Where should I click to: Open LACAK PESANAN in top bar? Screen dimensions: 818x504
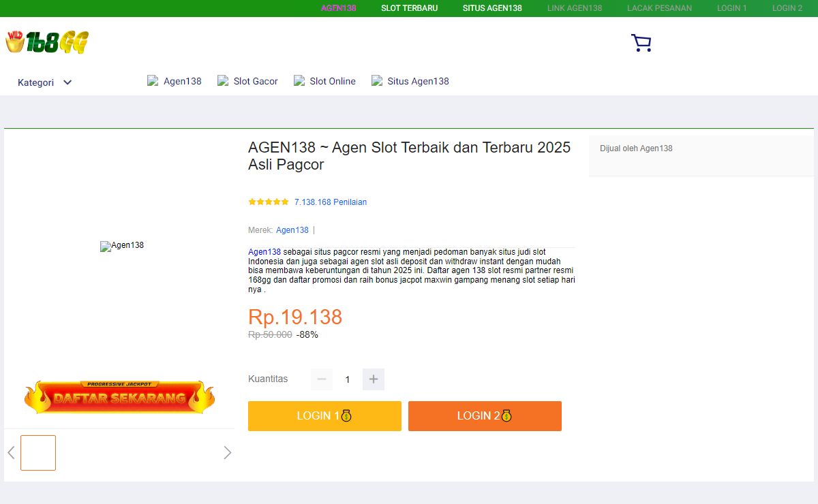[659, 8]
